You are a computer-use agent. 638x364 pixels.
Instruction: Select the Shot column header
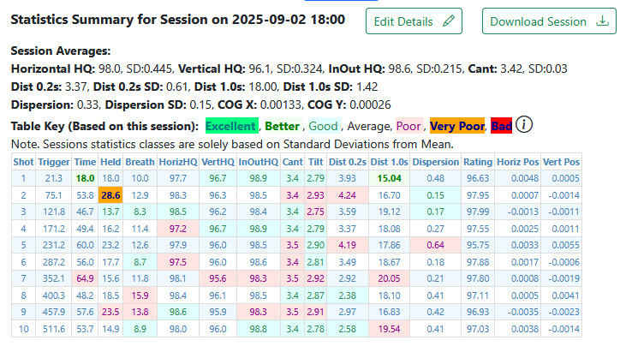[x=23, y=161]
